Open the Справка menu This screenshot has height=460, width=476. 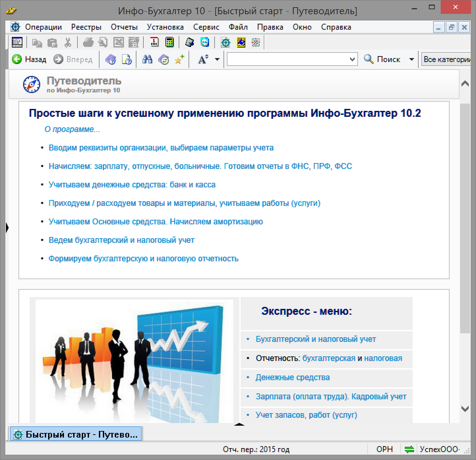pos(336,27)
